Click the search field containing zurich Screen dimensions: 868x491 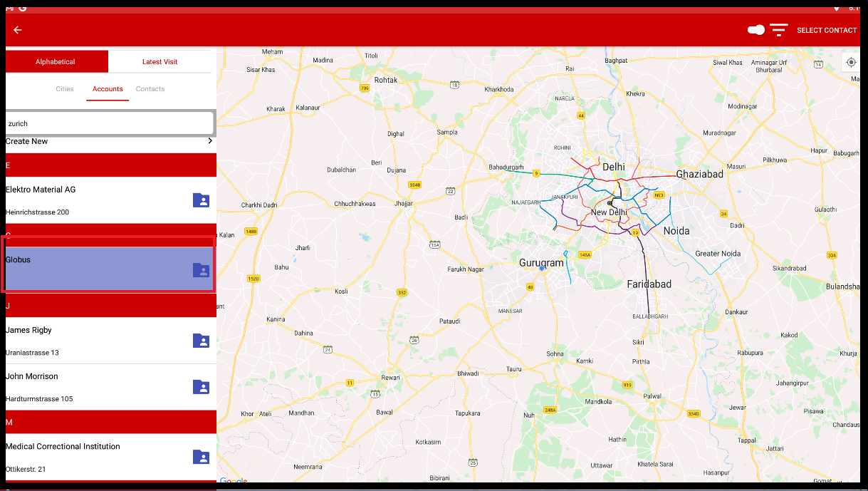click(109, 123)
